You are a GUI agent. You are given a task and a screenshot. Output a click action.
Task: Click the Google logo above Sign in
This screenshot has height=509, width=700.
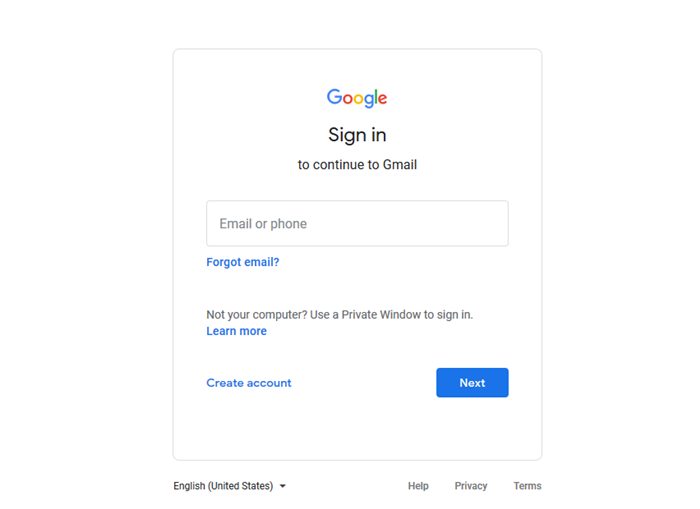click(357, 98)
